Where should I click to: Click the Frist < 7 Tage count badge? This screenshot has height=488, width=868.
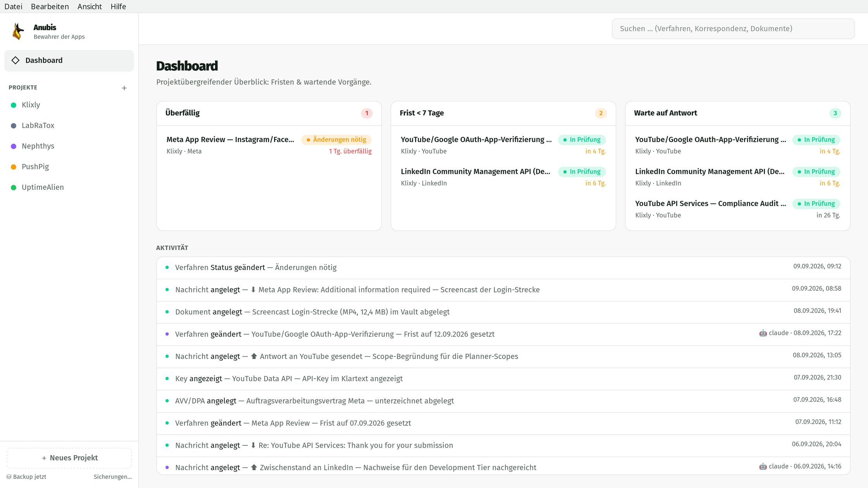point(601,113)
